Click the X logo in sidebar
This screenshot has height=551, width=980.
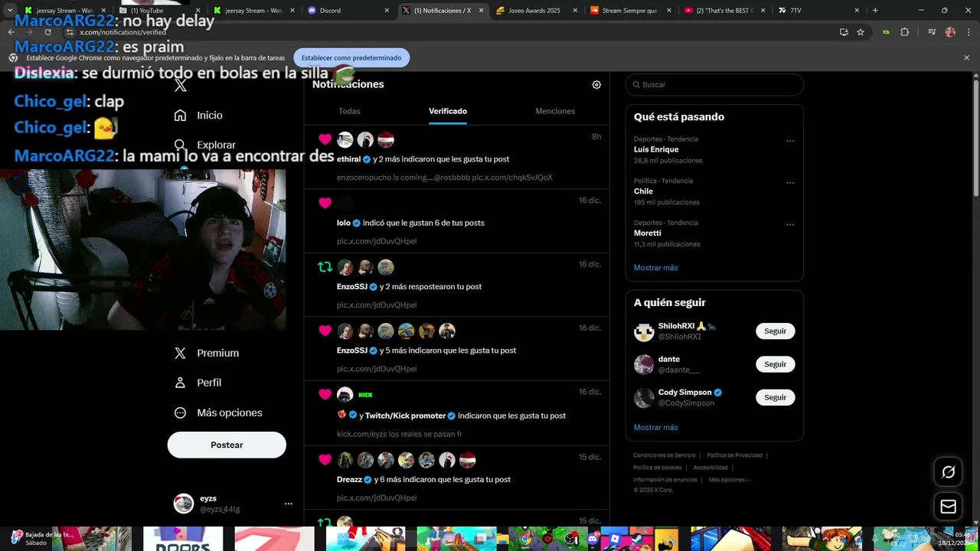pos(181,86)
